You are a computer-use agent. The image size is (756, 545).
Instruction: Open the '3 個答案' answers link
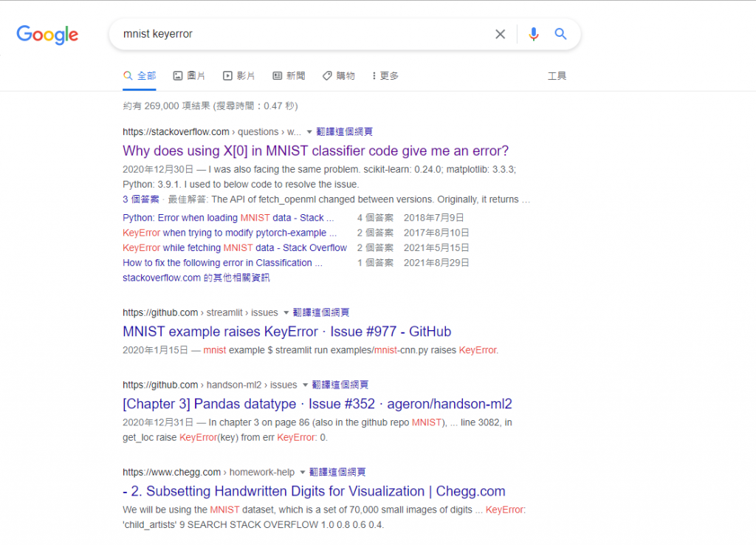140,199
